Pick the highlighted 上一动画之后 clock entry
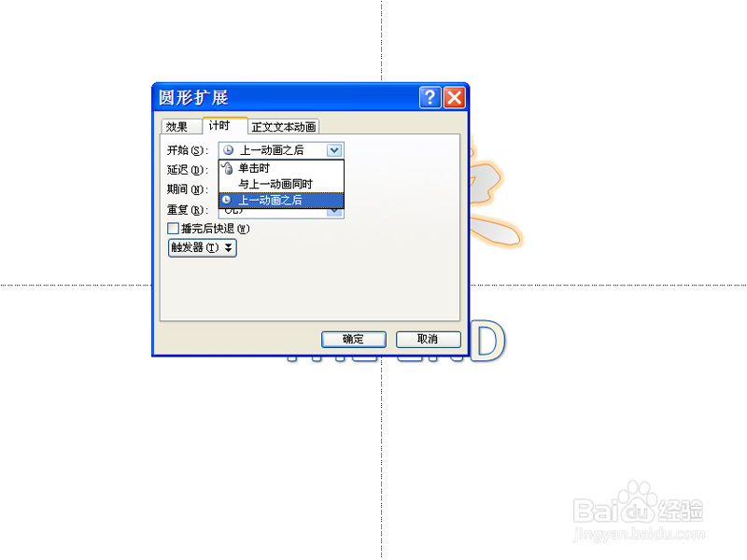The width and height of the screenshot is (747, 560). [x=281, y=200]
